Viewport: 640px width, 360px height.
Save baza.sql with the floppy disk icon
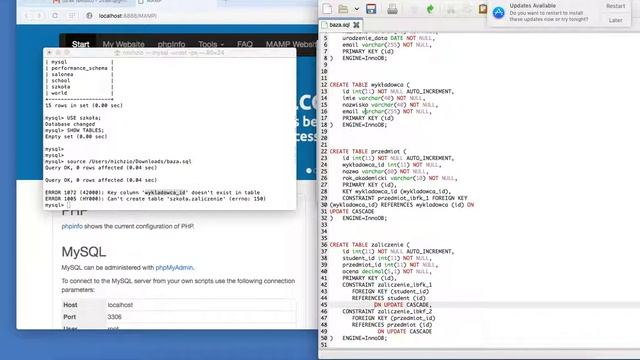pyautogui.click(x=371, y=9)
